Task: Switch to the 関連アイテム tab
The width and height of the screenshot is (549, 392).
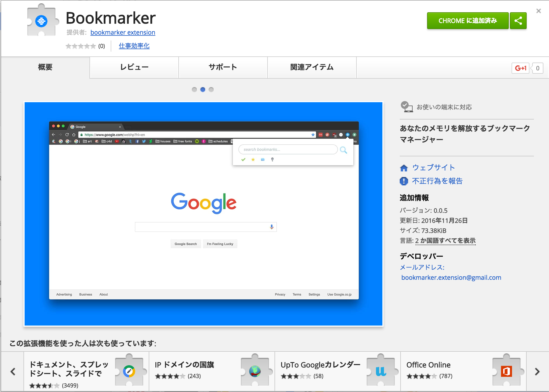Action: (312, 67)
